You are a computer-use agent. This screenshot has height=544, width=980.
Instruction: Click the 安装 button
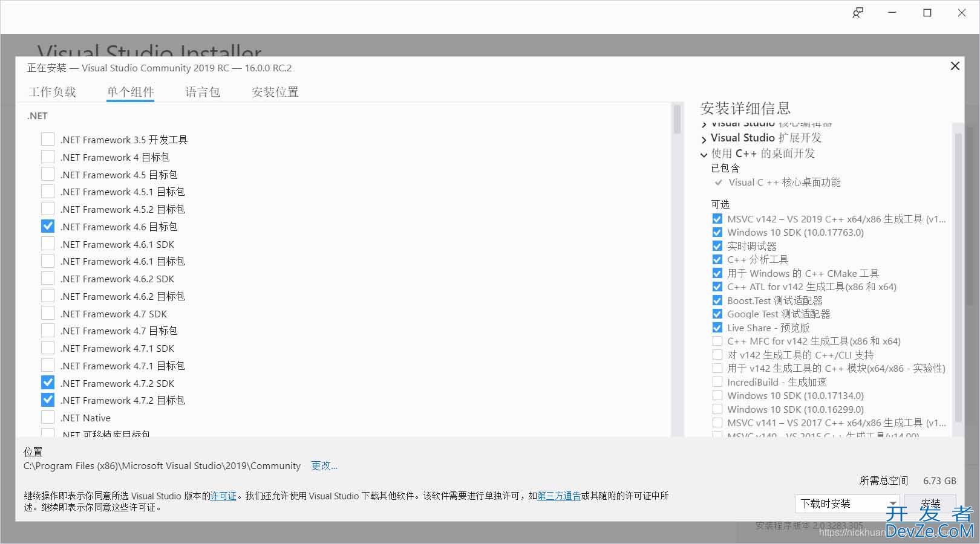pyautogui.click(x=930, y=504)
